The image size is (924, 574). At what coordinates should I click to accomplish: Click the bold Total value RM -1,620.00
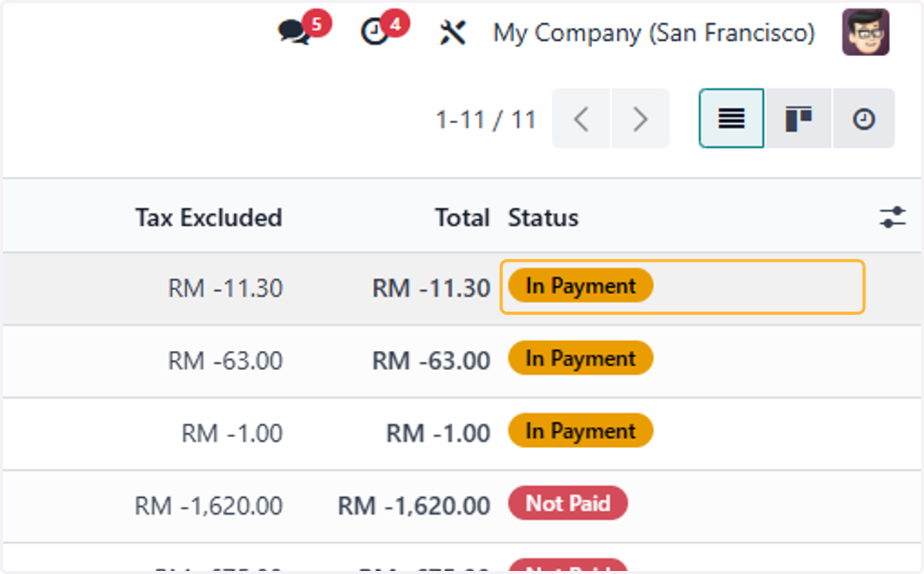tap(414, 506)
